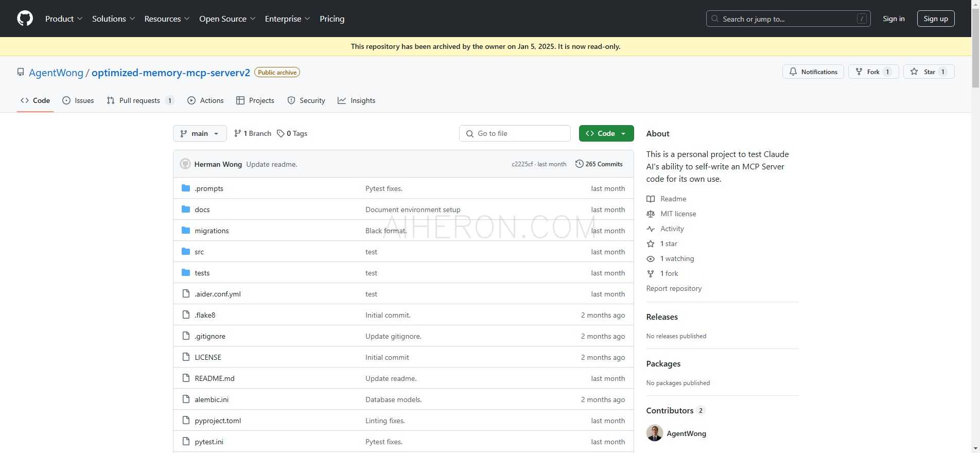
Task: Switch to the Insights tab
Action: click(357, 100)
